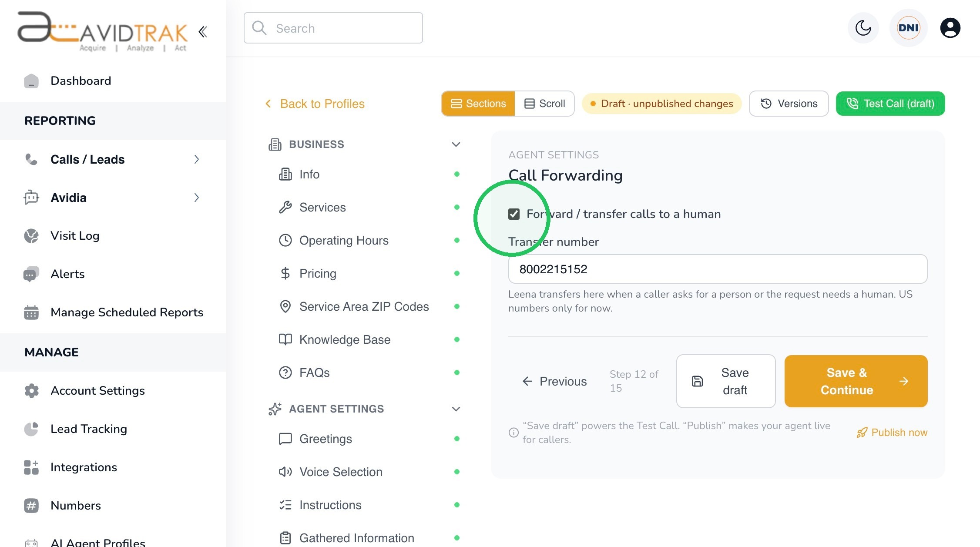Click the Calls / Leads phone icon
Image resolution: width=980 pixels, height=547 pixels.
(31, 159)
